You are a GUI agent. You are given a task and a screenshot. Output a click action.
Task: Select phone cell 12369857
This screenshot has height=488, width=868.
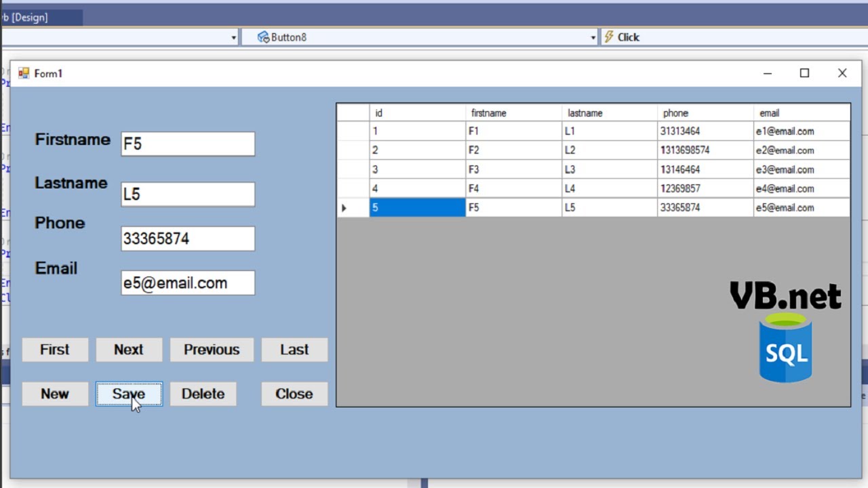click(705, 188)
